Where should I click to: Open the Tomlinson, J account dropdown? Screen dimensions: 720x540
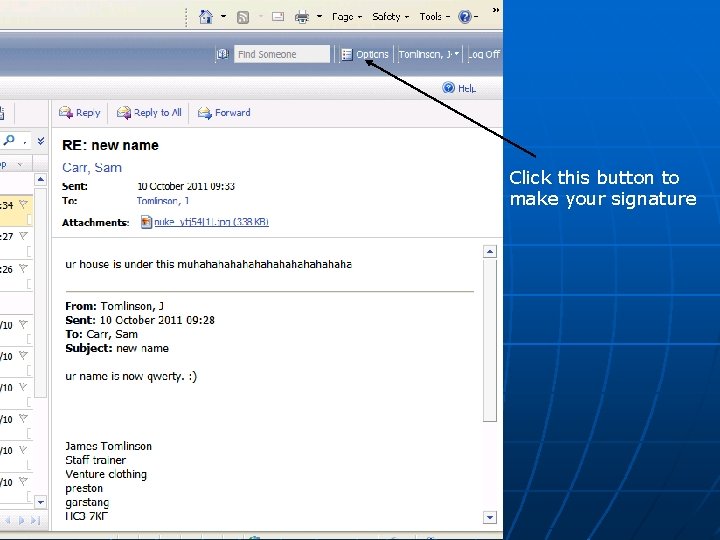(429, 54)
